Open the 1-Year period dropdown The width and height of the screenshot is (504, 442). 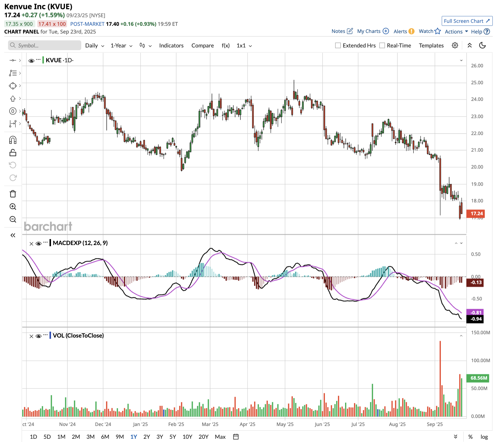(121, 45)
